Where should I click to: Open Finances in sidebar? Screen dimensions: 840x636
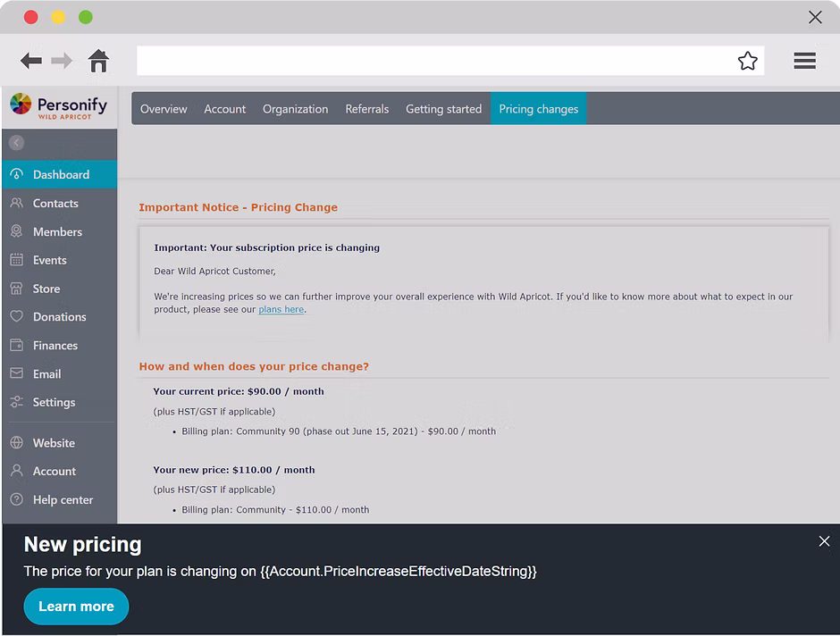[60, 346]
